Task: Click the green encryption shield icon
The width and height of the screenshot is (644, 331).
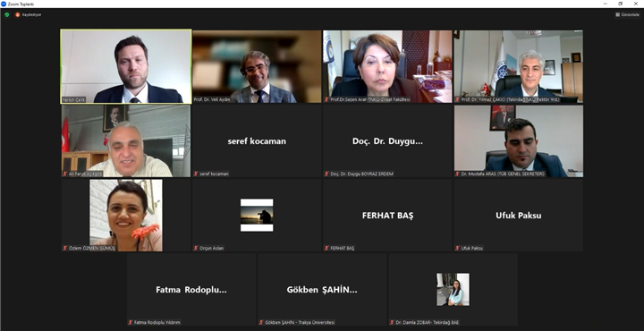Action: (x=7, y=14)
